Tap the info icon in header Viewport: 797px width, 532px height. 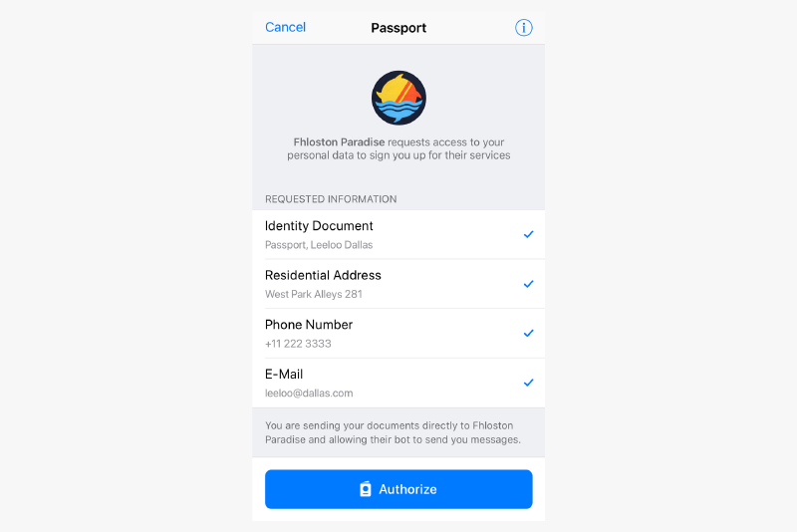(x=524, y=28)
